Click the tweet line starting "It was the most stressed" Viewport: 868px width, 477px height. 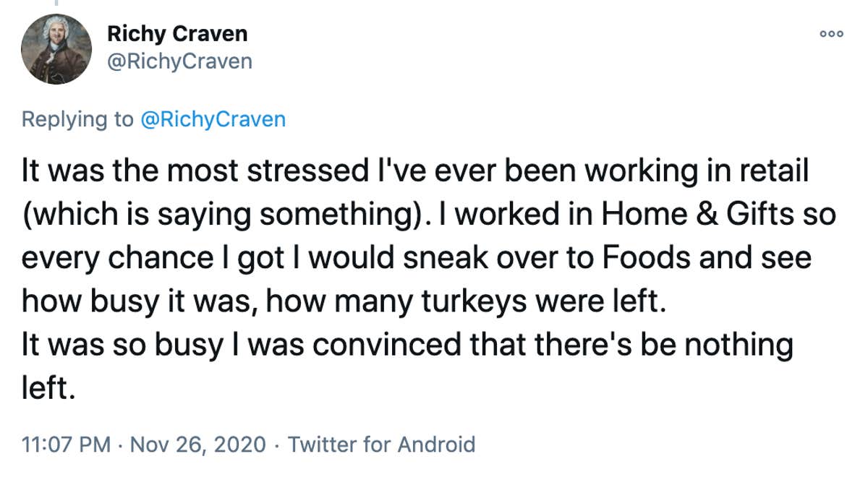tap(414, 173)
